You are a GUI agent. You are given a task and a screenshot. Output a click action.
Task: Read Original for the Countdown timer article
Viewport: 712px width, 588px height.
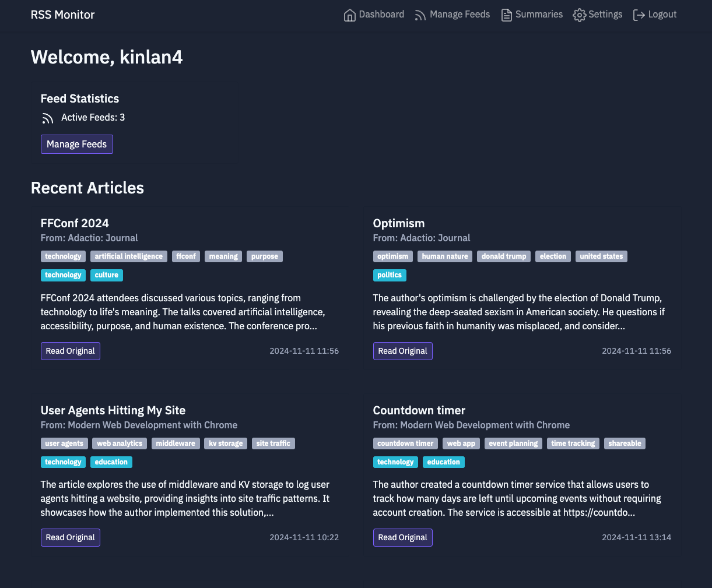(403, 537)
